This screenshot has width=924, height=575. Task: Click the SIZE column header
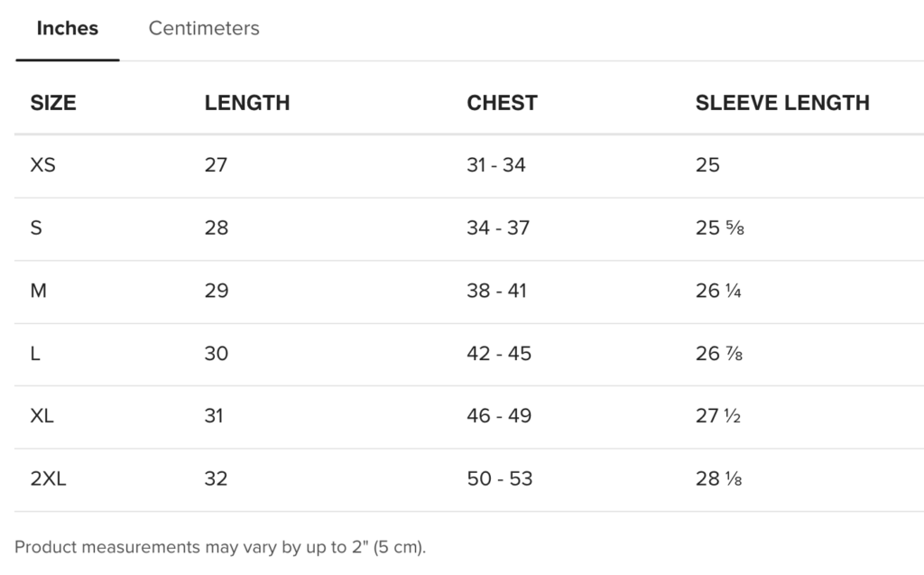[x=53, y=103]
